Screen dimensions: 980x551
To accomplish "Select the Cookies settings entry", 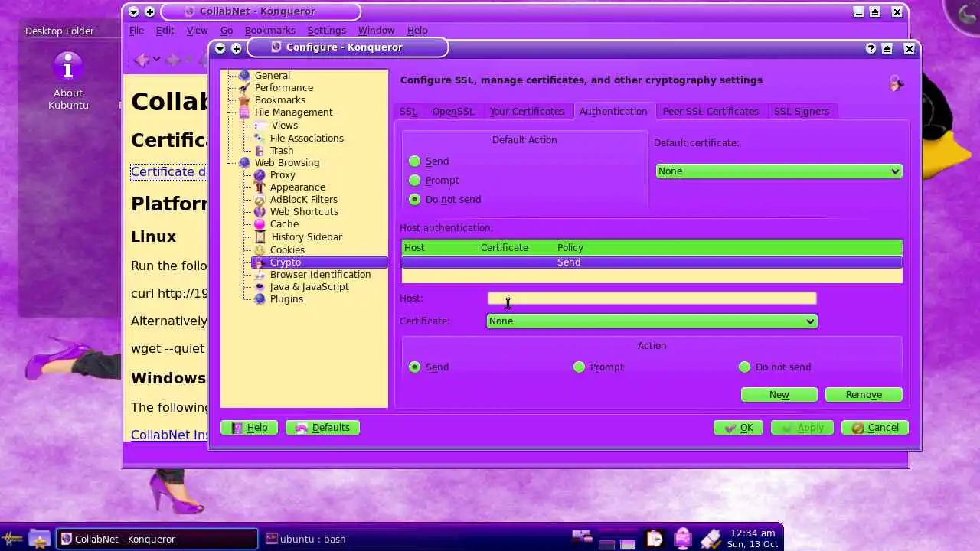I will (x=287, y=249).
